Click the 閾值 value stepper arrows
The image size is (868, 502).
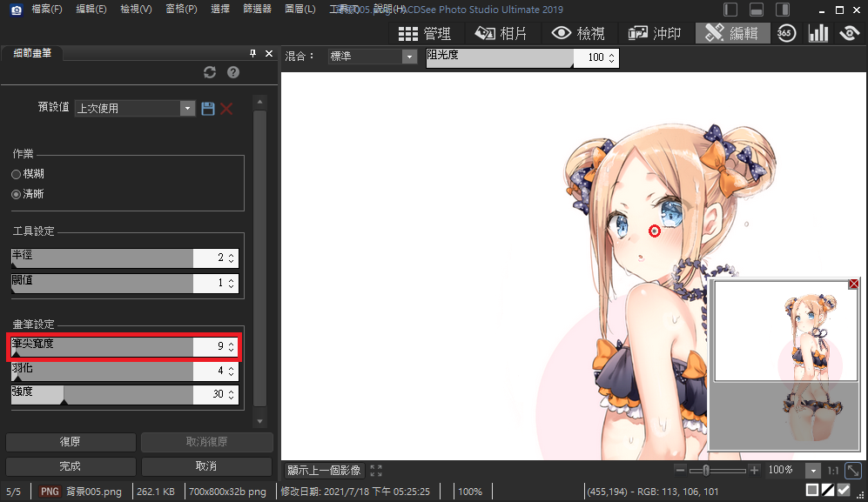232,283
